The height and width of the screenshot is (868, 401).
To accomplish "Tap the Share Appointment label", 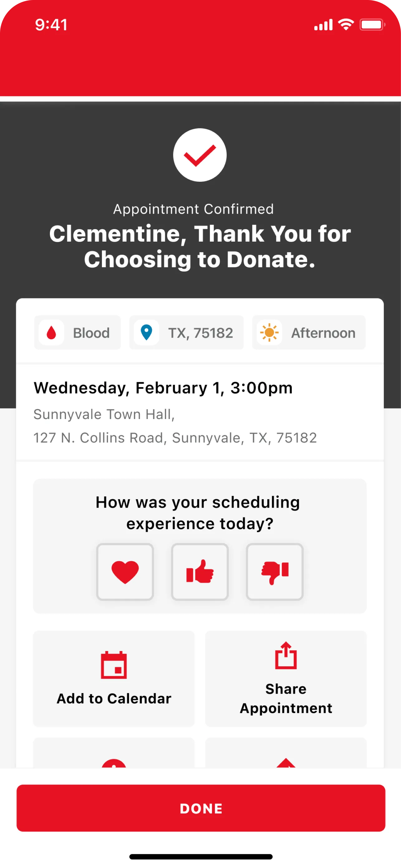I will [x=286, y=698].
